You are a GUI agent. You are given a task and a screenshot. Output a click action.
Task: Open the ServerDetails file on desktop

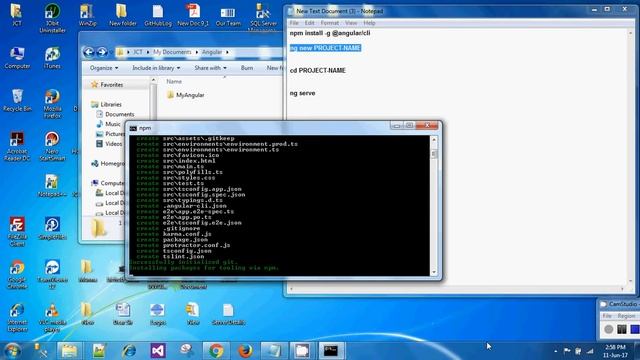point(228,314)
